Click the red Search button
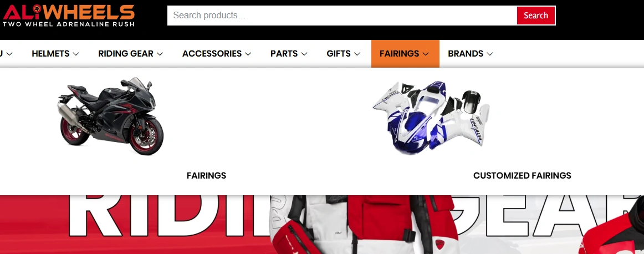This screenshot has width=644, height=254. [x=535, y=16]
